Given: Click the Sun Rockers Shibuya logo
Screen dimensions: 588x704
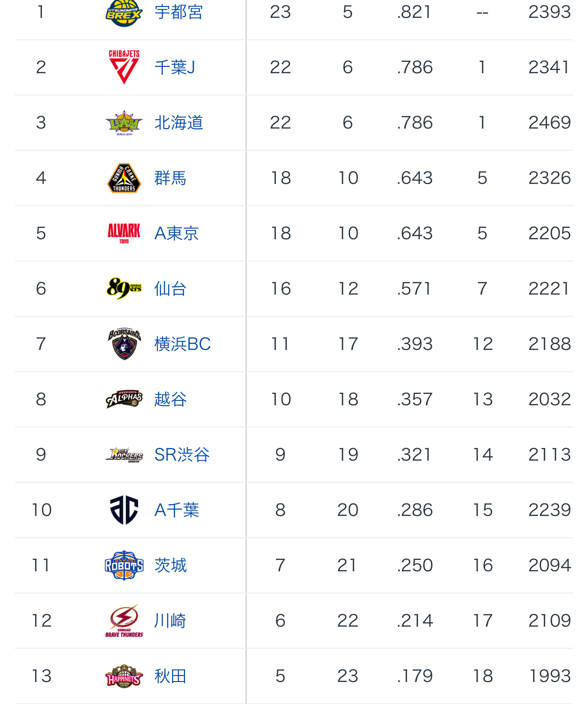Looking at the screenshot, I should click(124, 454).
